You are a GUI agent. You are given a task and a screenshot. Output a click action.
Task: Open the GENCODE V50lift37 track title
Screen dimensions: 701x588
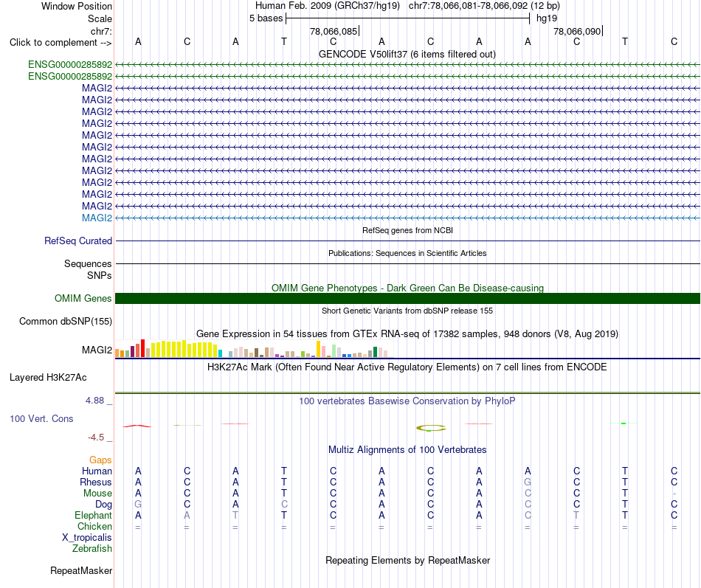(x=407, y=54)
